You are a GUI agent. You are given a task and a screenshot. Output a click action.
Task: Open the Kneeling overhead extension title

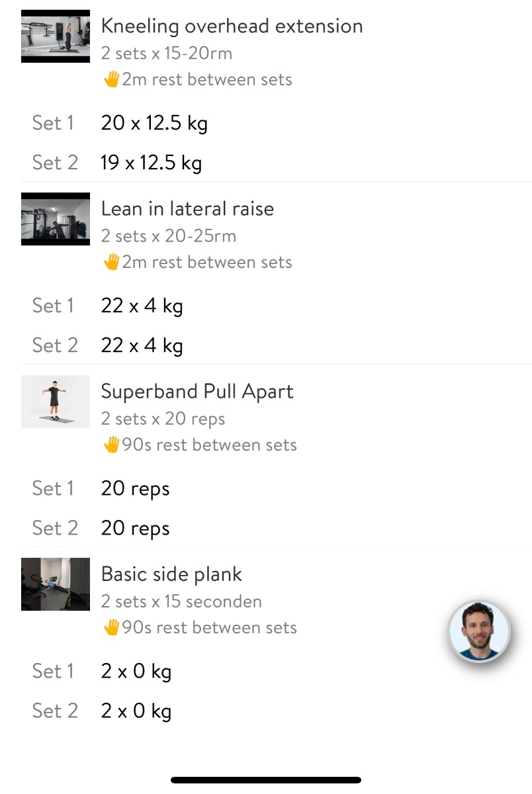point(232,26)
